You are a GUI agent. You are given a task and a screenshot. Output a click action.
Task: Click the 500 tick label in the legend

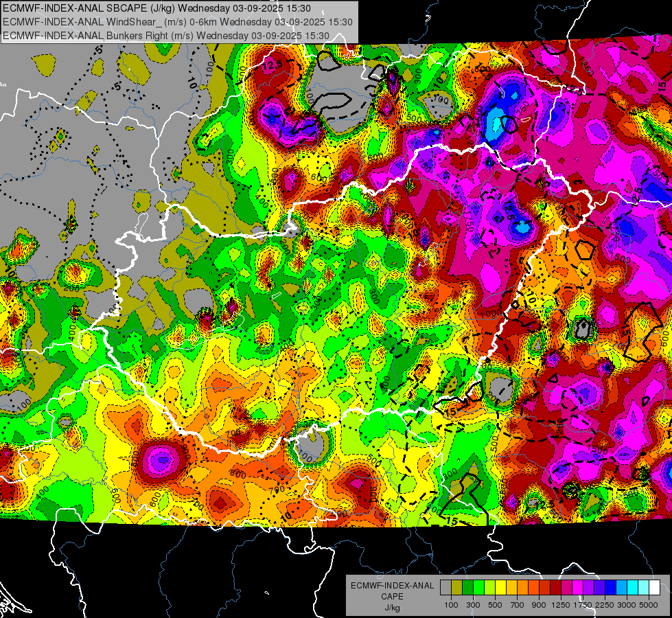point(495,605)
